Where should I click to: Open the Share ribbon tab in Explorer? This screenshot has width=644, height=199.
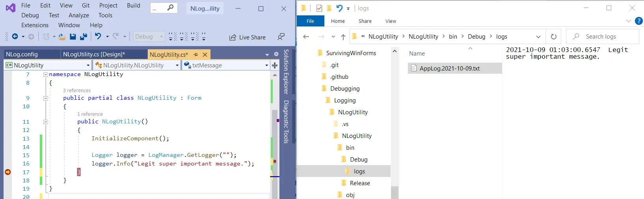(365, 21)
